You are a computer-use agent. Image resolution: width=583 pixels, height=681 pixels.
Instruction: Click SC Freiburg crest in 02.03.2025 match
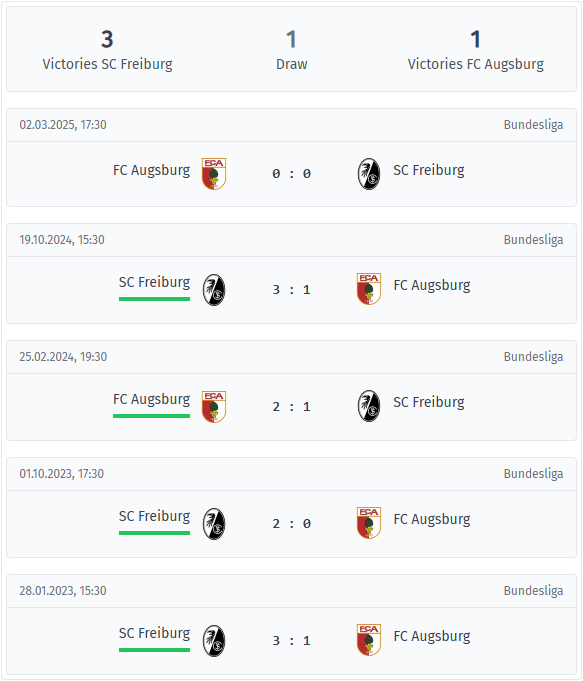click(369, 174)
